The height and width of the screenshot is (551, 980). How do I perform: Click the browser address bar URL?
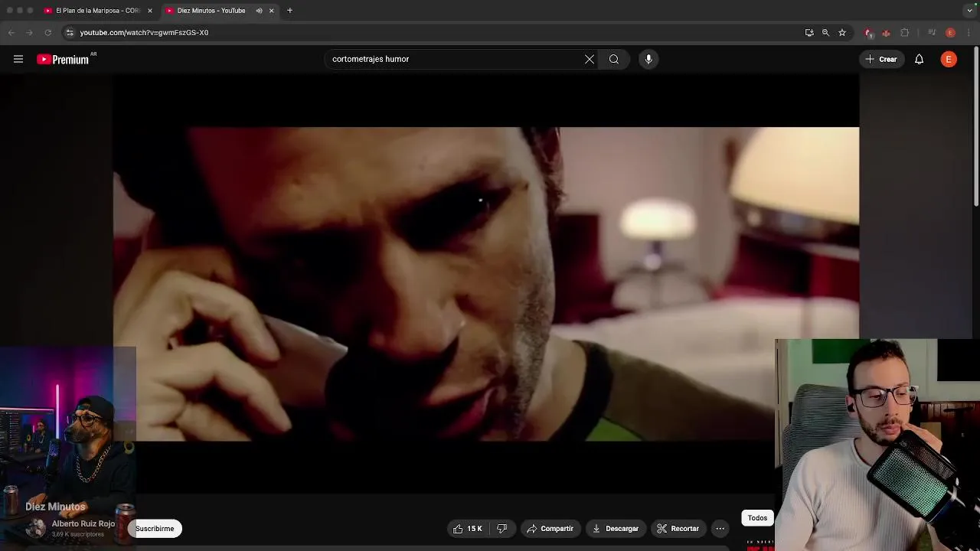tap(144, 32)
